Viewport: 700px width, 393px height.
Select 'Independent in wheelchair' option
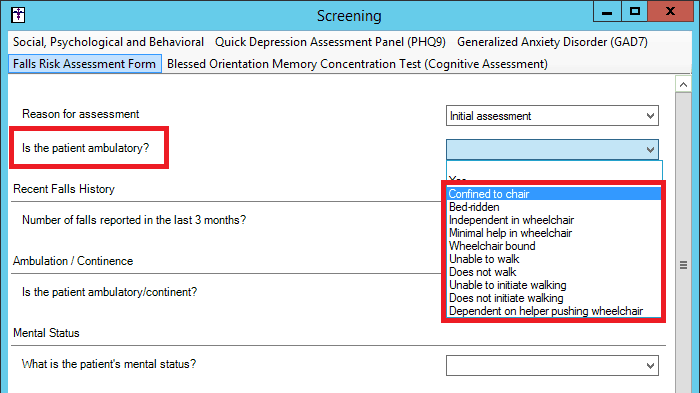coord(554,220)
